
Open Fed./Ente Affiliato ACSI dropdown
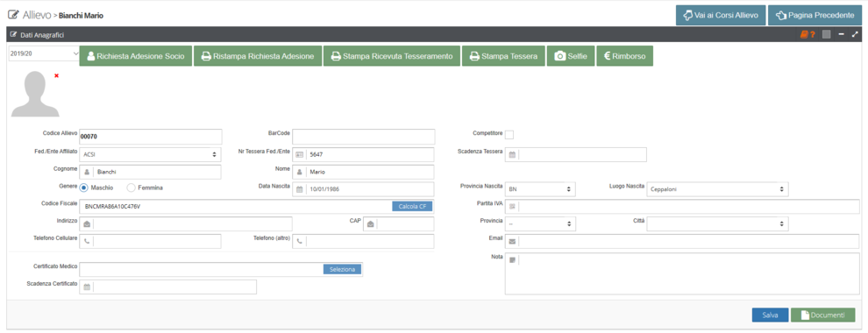tap(150, 155)
